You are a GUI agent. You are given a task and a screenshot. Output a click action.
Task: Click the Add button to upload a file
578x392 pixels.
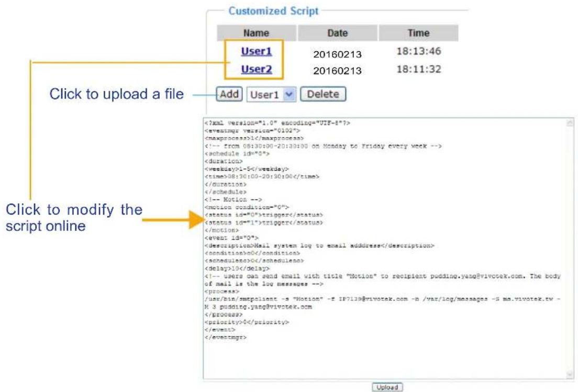(229, 94)
